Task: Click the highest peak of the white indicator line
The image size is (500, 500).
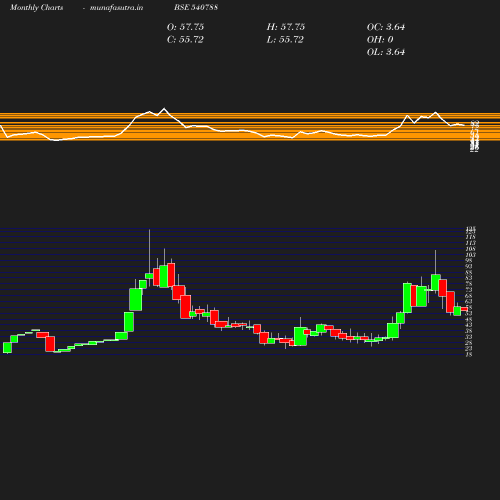Action: tap(164, 108)
